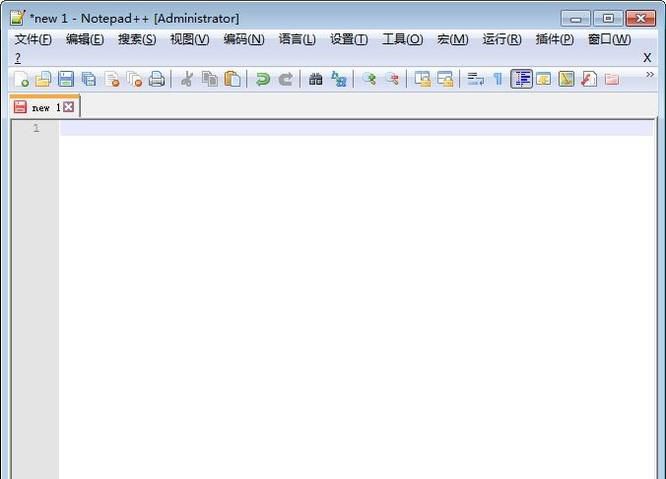Select the new 1 document tab
Screen dimensions: 666x479
[x=40, y=107]
